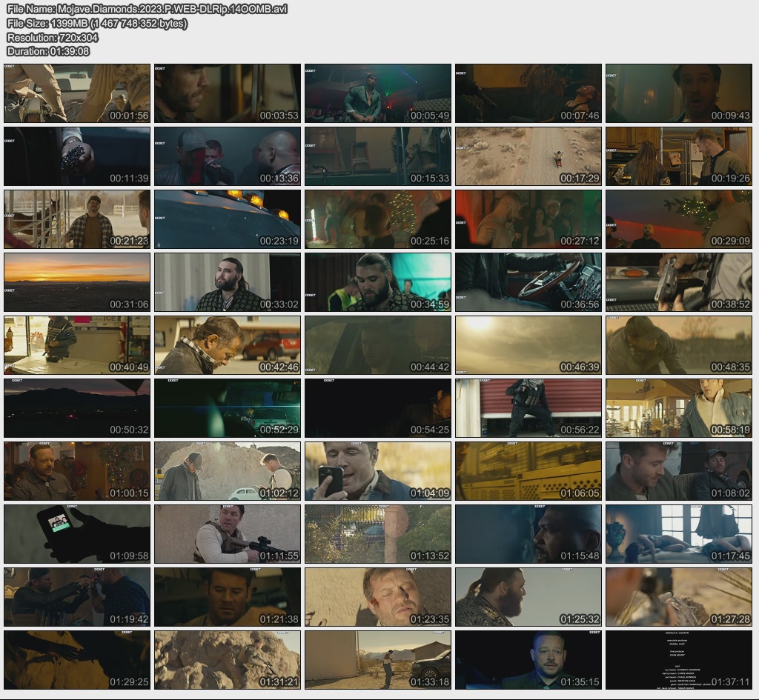
Task: Open the thumbnail timestamped 00:56:22
Action: pyautogui.click(x=528, y=408)
